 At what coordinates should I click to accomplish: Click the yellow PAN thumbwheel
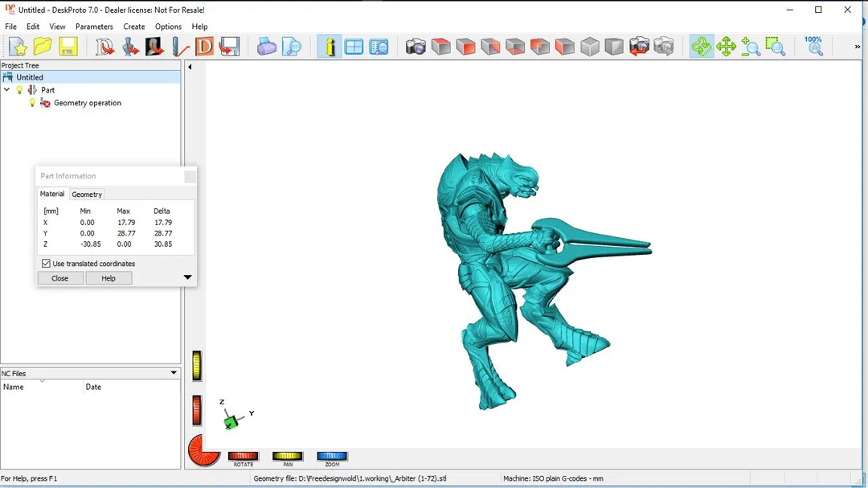287,456
